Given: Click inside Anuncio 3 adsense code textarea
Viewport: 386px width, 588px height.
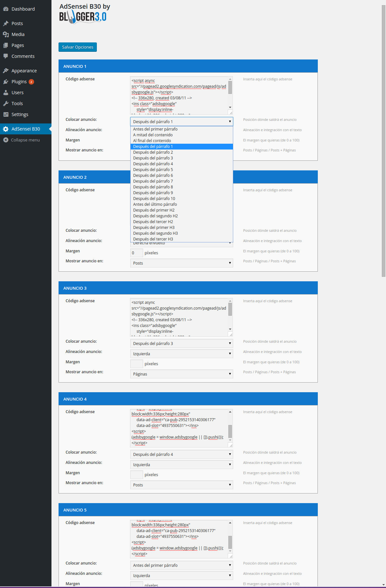Looking at the screenshot, I should click(x=179, y=317).
